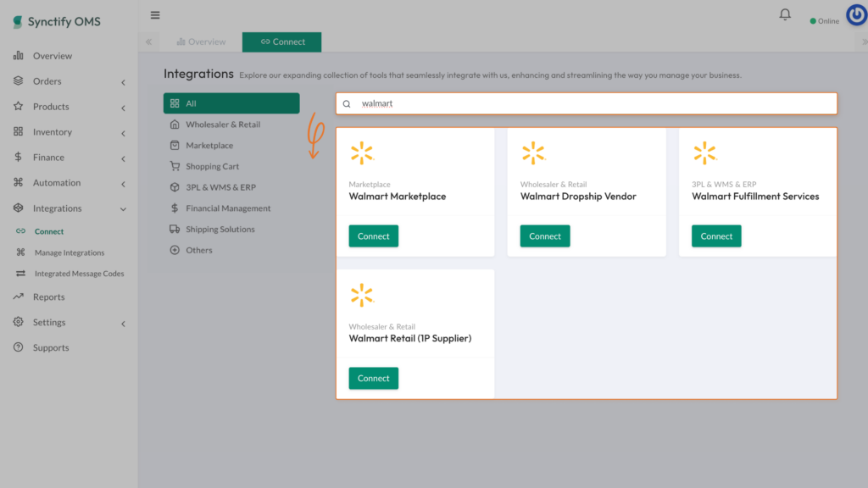Click the Settings gear icon
Viewport: 868px width, 488px height.
coord(19,322)
